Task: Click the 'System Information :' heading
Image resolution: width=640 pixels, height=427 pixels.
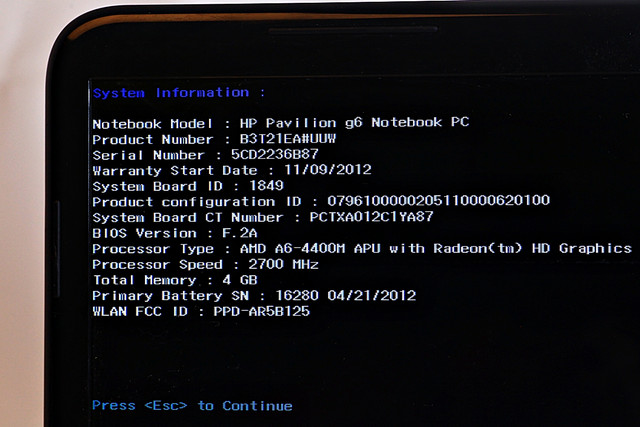Action: (179, 93)
